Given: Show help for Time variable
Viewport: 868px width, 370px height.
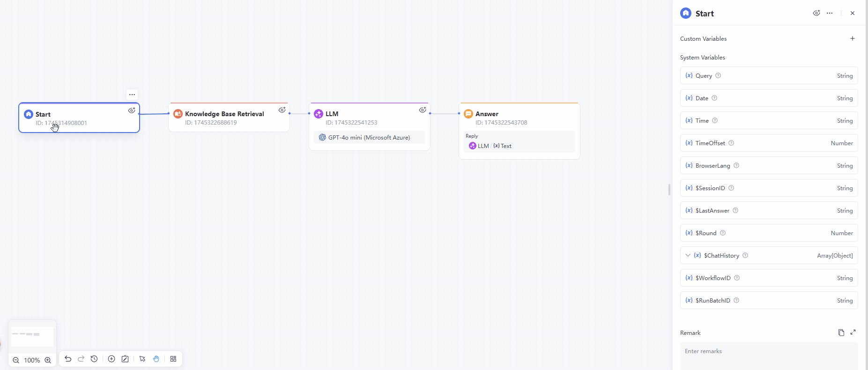Looking at the screenshot, I should (x=715, y=120).
